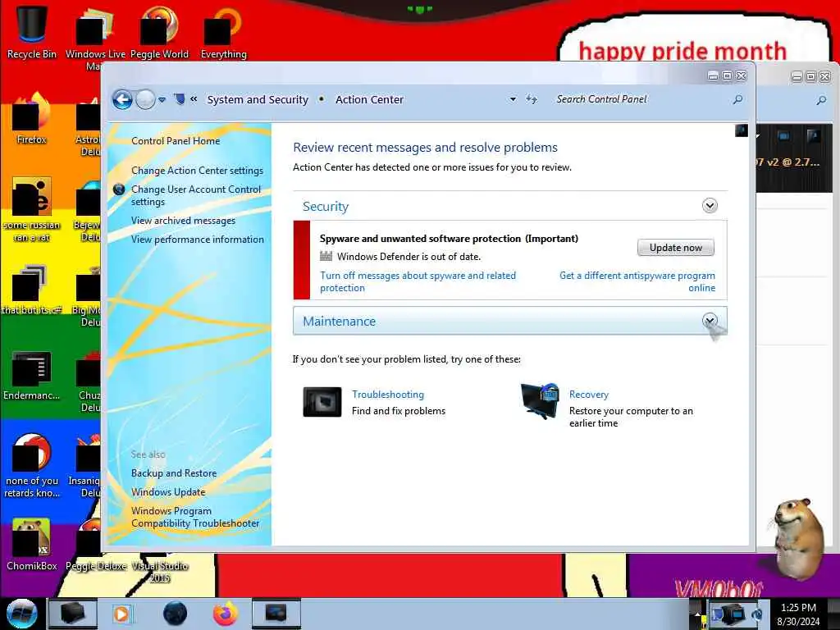Image resolution: width=840 pixels, height=630 pixels.
Task: Click the search magnifier in Action Center window
Action: point(738,99)
